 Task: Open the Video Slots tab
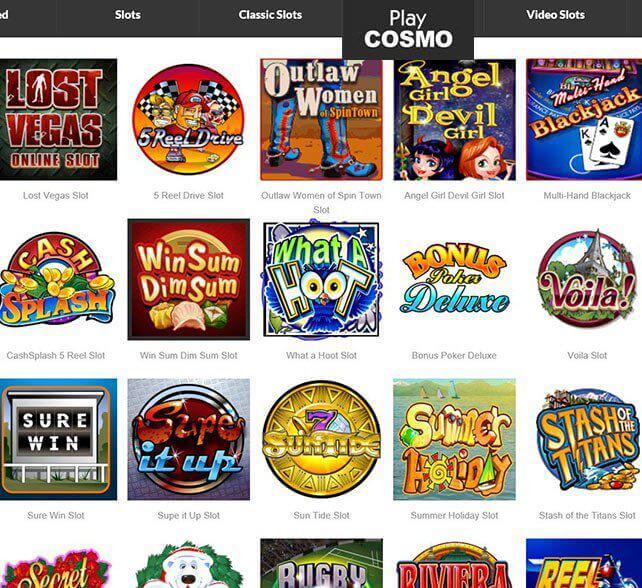click(555, 15)
